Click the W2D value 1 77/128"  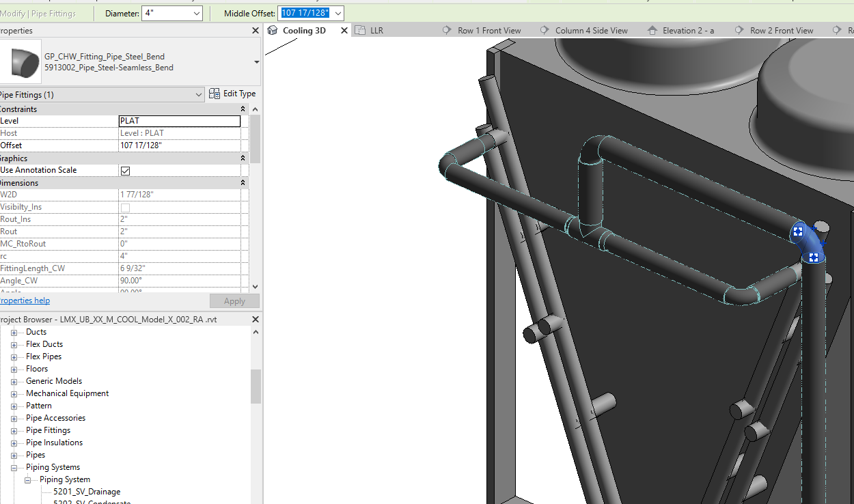tap(180, 195)
